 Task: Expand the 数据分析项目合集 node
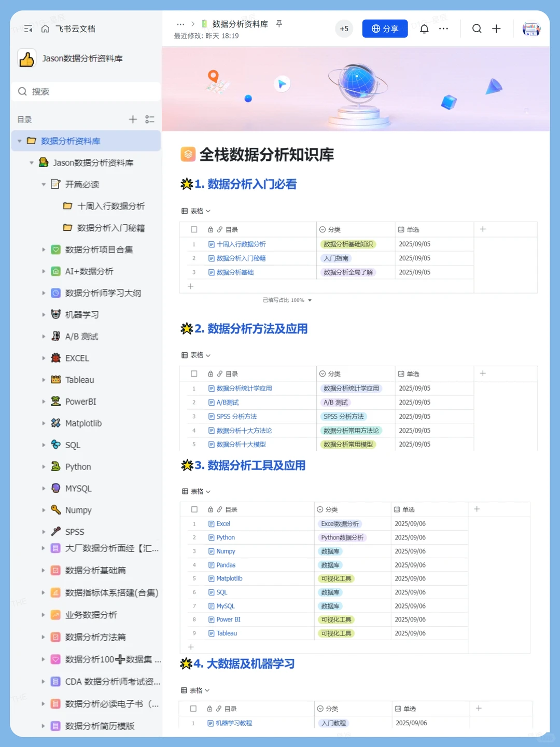[x=44, y=250]
